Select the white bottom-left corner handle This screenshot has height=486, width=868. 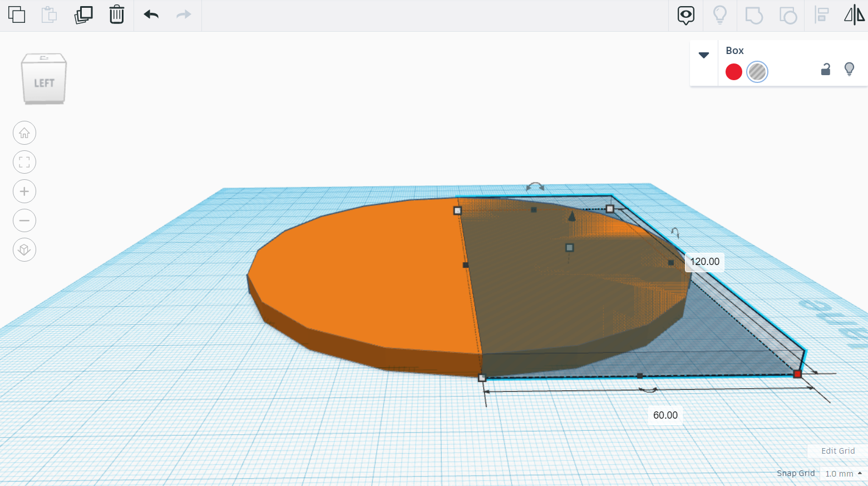482,377
